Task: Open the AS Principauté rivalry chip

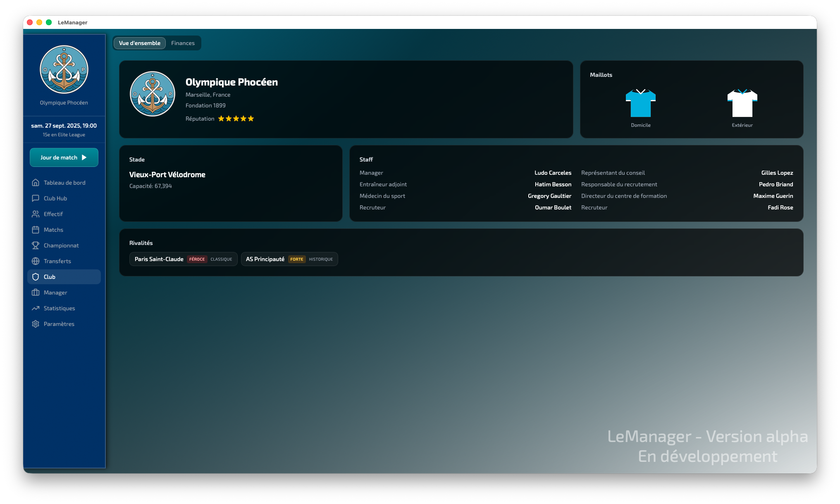Action: click(x=289, y=259)
